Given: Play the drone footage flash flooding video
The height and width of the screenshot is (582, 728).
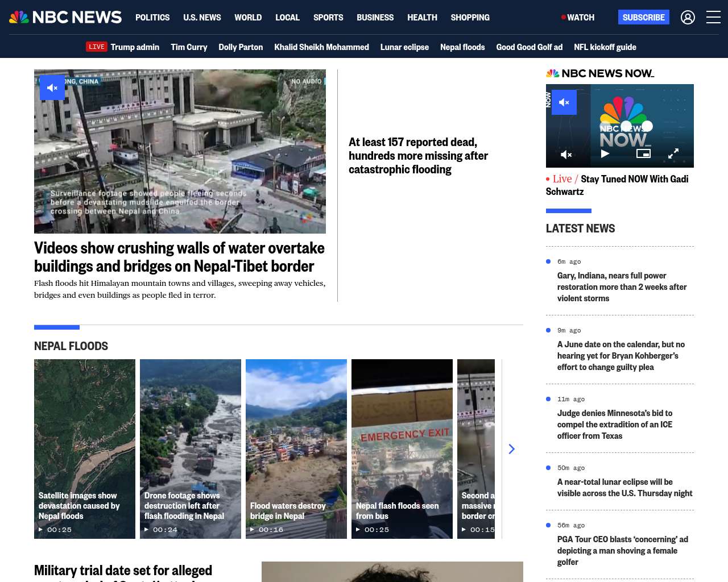Looking at the screenshot, I should (x=191, y=449).
